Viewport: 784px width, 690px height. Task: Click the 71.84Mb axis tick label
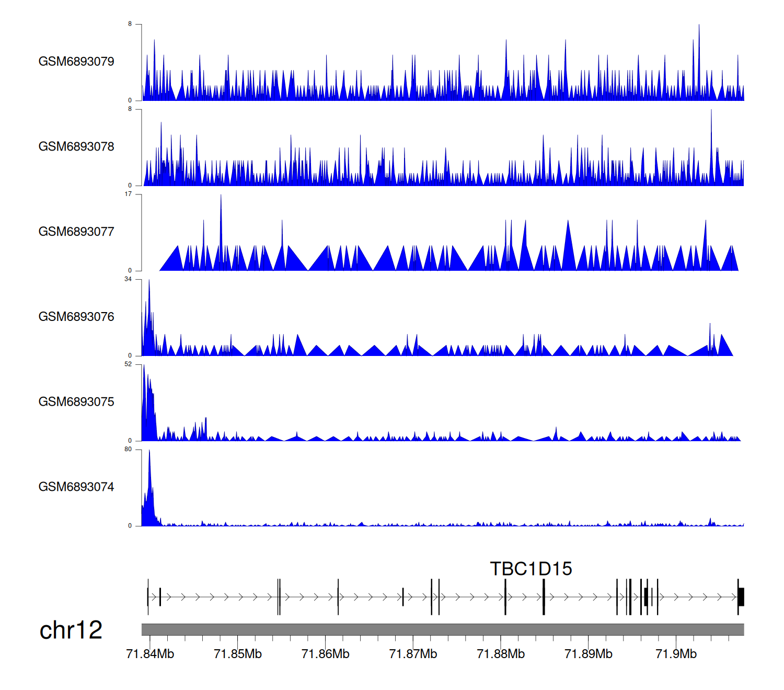click(x=150, y=654)
